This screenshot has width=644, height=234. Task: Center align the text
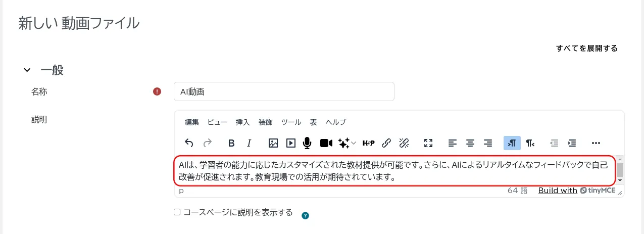point(470,143)
